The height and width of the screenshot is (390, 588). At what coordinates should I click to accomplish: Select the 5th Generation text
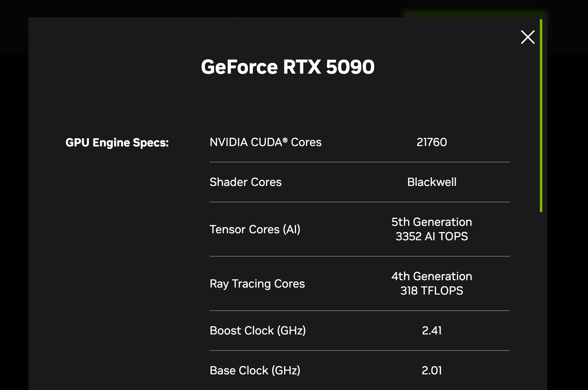tap(432, 222)
